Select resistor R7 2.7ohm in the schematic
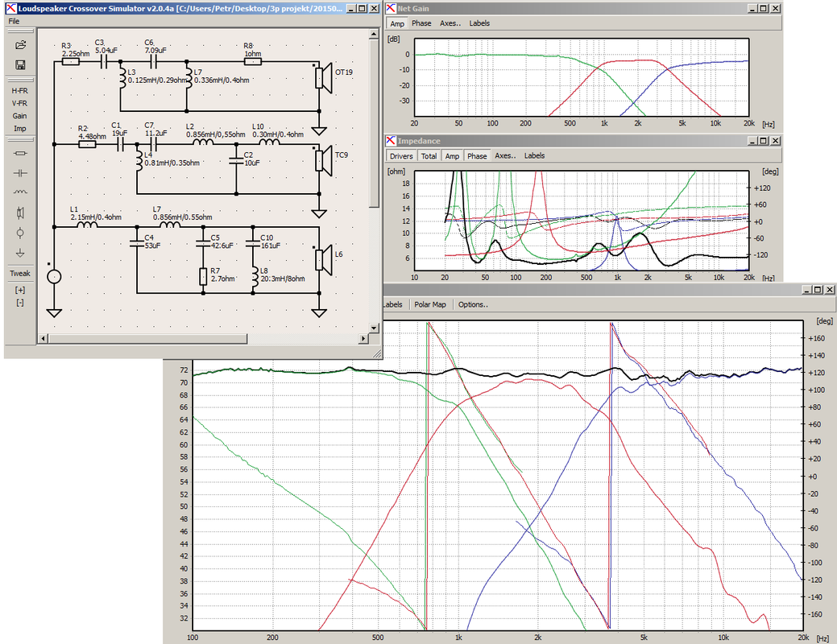Viewport: 837px width, 644px height. pyautogui.click(x=203, y=277)
